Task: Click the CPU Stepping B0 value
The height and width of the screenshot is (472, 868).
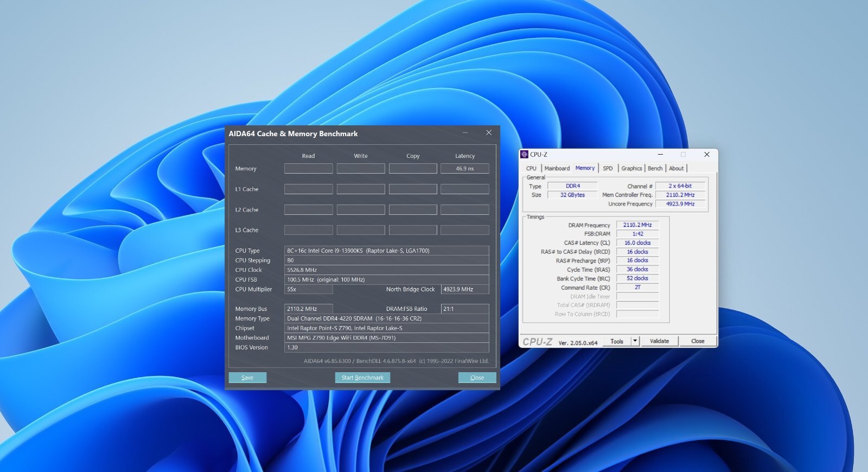Action: pos(387,260)
